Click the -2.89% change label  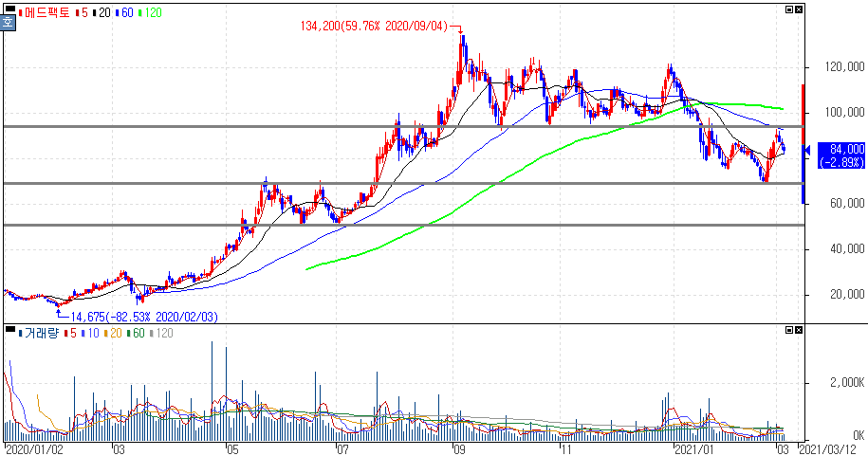842,162
